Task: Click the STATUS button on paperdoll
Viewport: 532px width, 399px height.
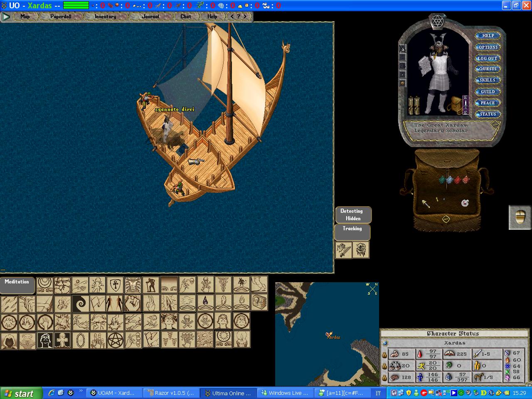Action: [x=488, y=114]
